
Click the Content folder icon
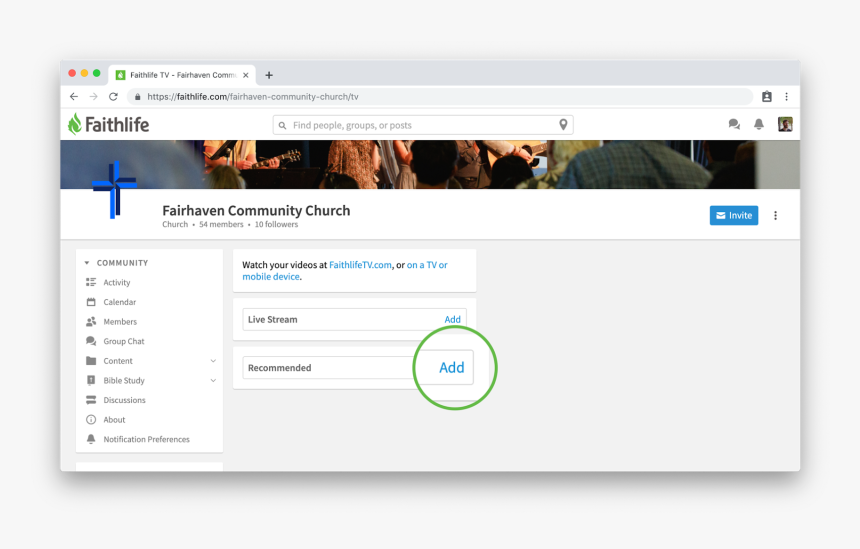click(x=91, y=360)
